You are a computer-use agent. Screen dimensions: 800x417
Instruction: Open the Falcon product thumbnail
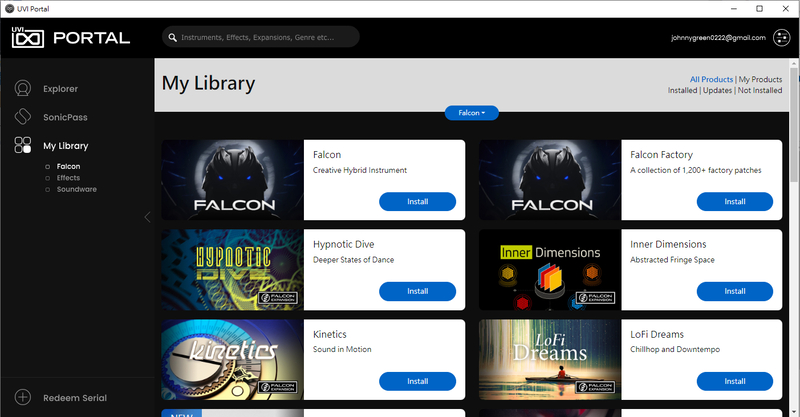click(233, 180)
